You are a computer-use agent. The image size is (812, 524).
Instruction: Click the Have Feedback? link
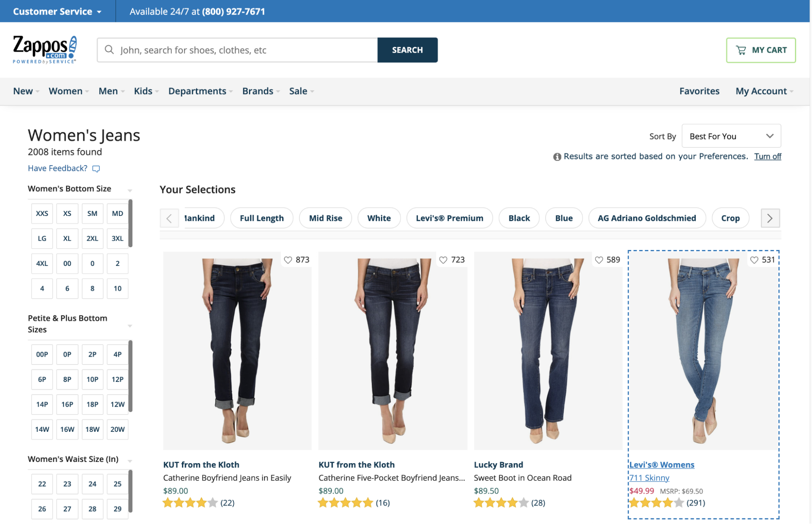coord(58,168)
